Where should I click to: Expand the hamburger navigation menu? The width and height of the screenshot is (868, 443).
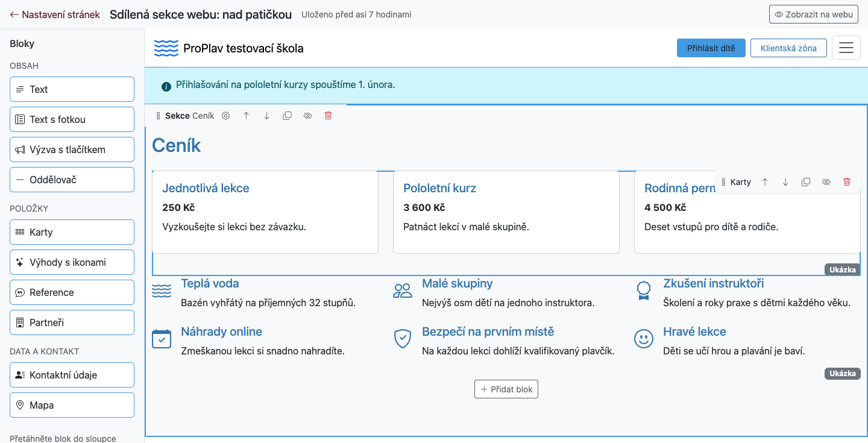846,48
